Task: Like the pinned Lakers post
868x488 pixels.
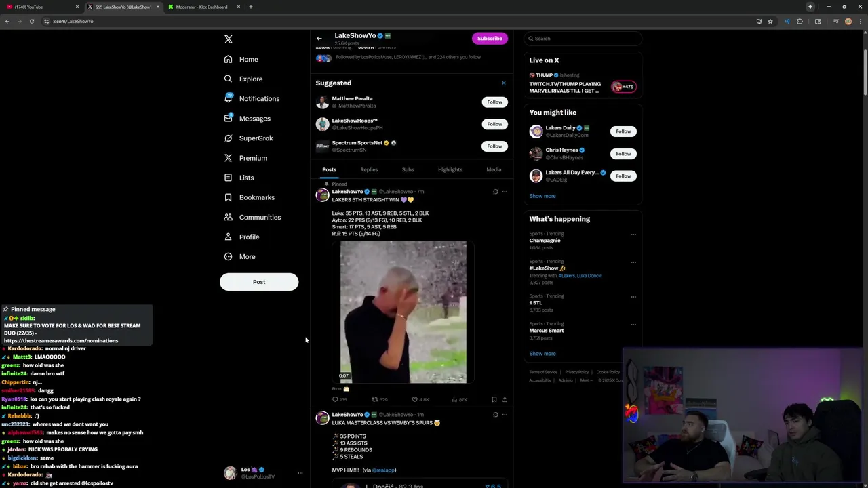Action: 415,399
